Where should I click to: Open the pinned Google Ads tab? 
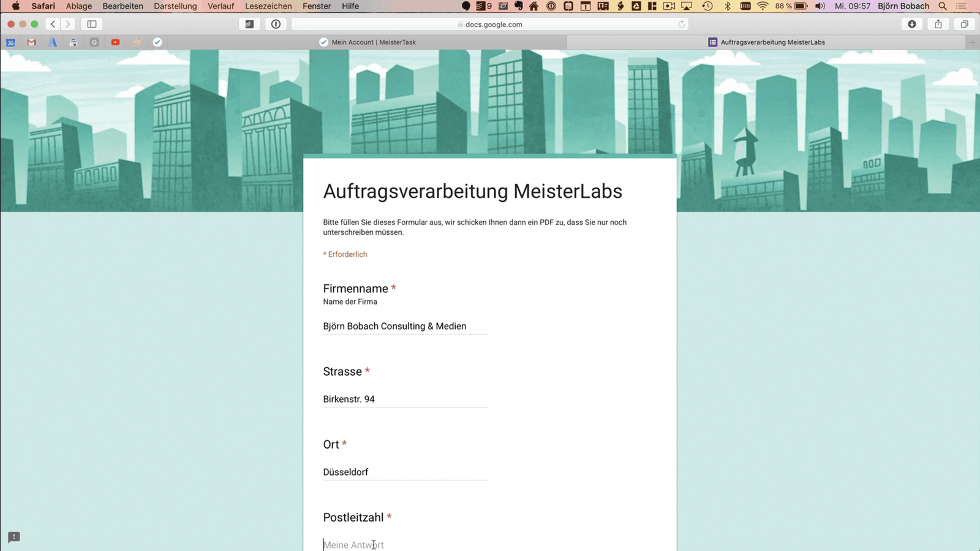[x=53, y=42]
